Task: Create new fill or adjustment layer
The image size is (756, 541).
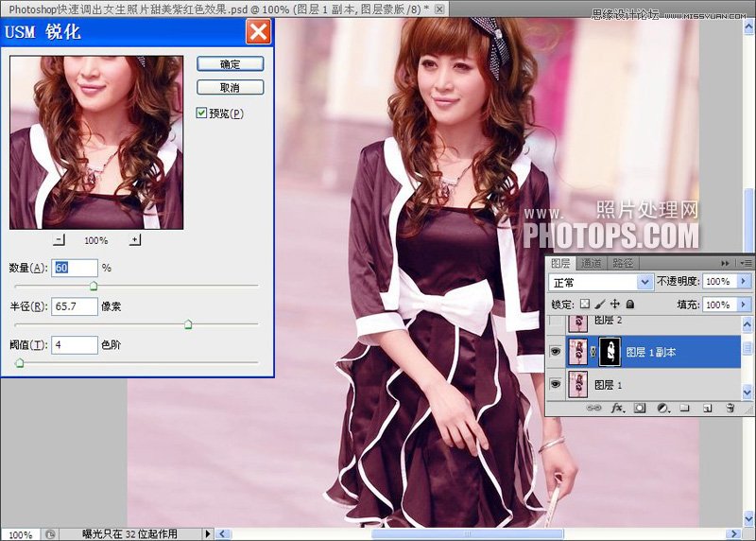Action: point(663,409)
